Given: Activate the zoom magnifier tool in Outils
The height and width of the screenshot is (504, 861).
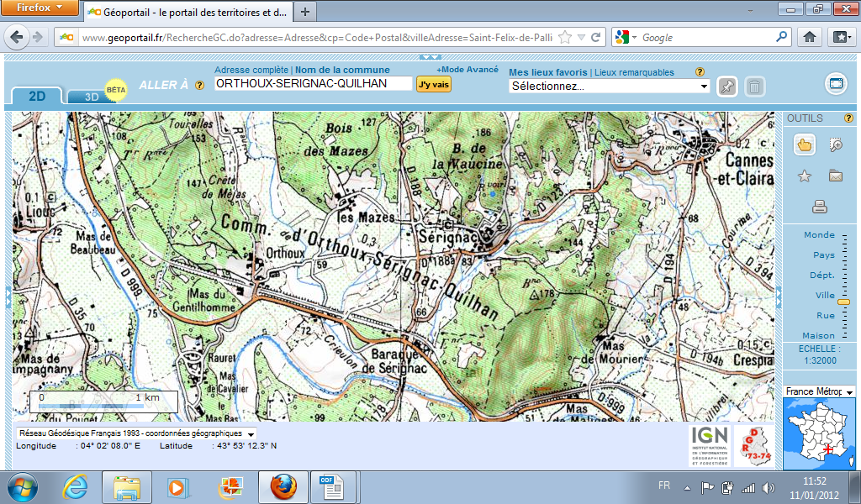Looking at the screenshot, I should tap(836, 144).
